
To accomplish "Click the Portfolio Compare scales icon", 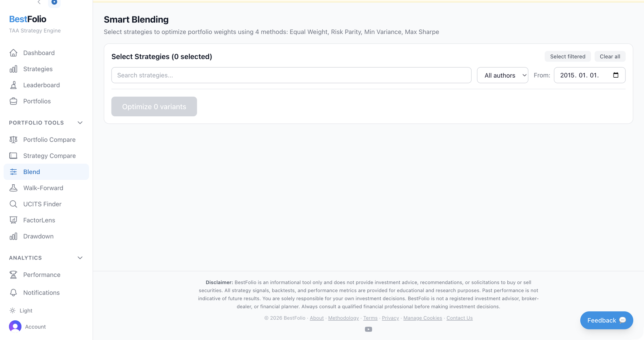I will tap(13, 140).
